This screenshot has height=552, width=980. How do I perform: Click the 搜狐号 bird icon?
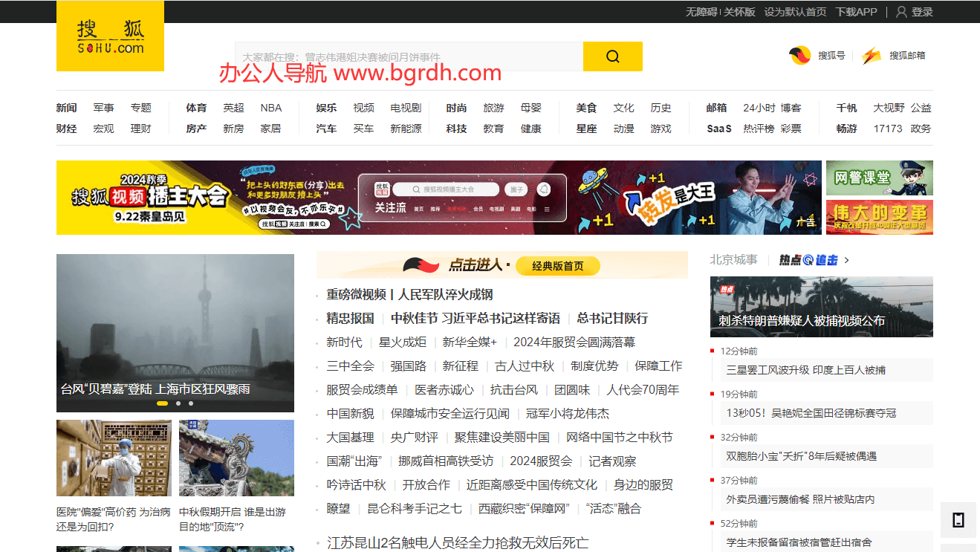(x=800, y=56)
